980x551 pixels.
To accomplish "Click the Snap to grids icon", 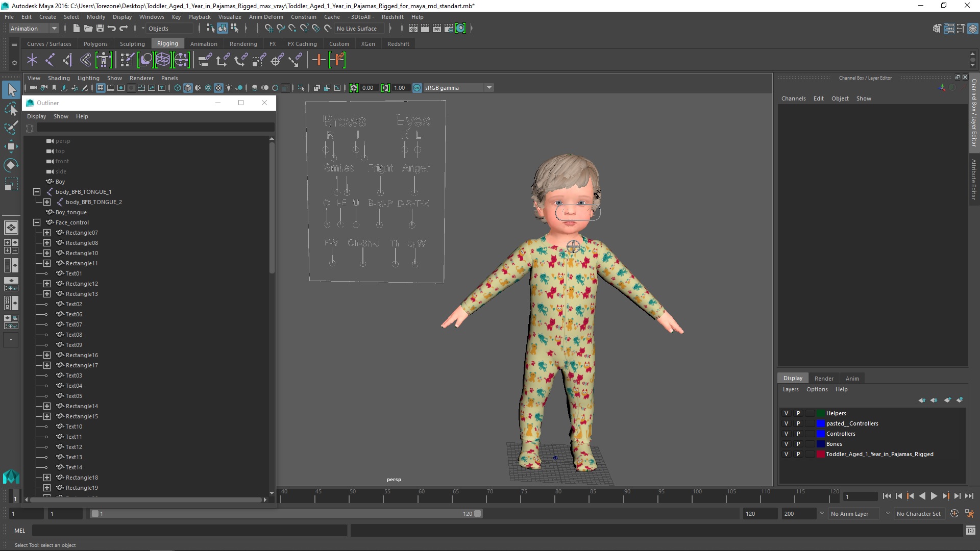I will pos(268,29).
